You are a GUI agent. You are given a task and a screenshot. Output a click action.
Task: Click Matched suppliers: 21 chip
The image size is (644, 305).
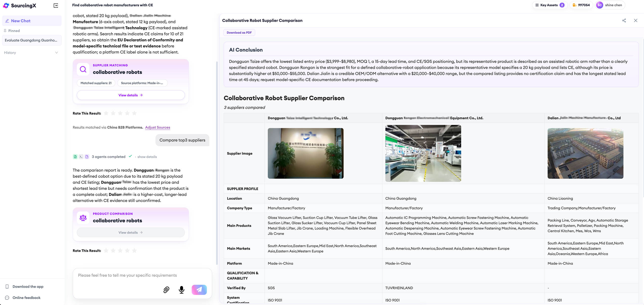coord(96,83)
